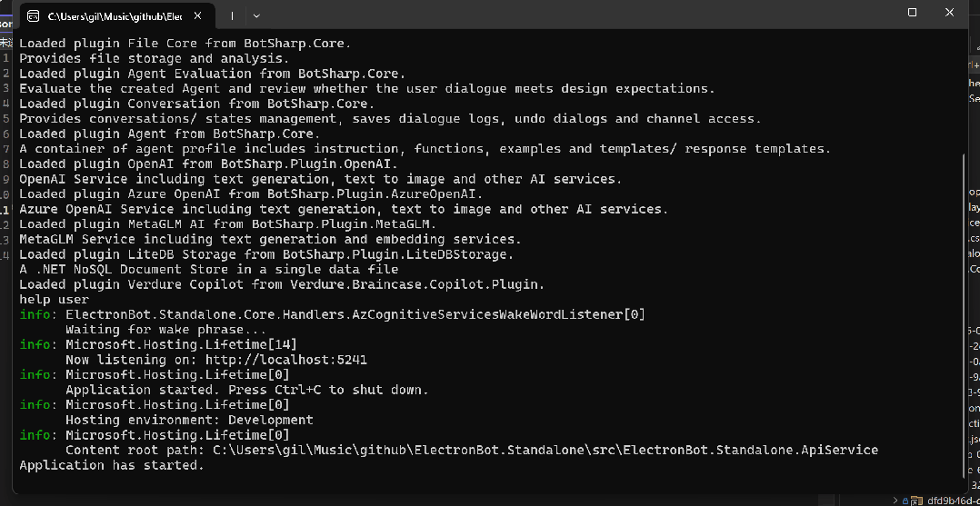Screen dimensions: 980x506
Task: Open the new tab profile dropdown arrow
Action: tap(256, 16)
